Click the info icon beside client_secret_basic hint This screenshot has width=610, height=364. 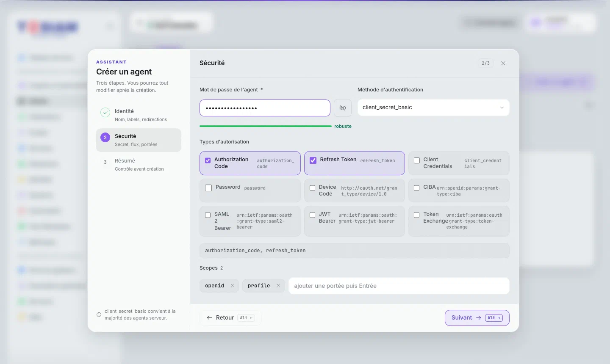pos(99,314)
